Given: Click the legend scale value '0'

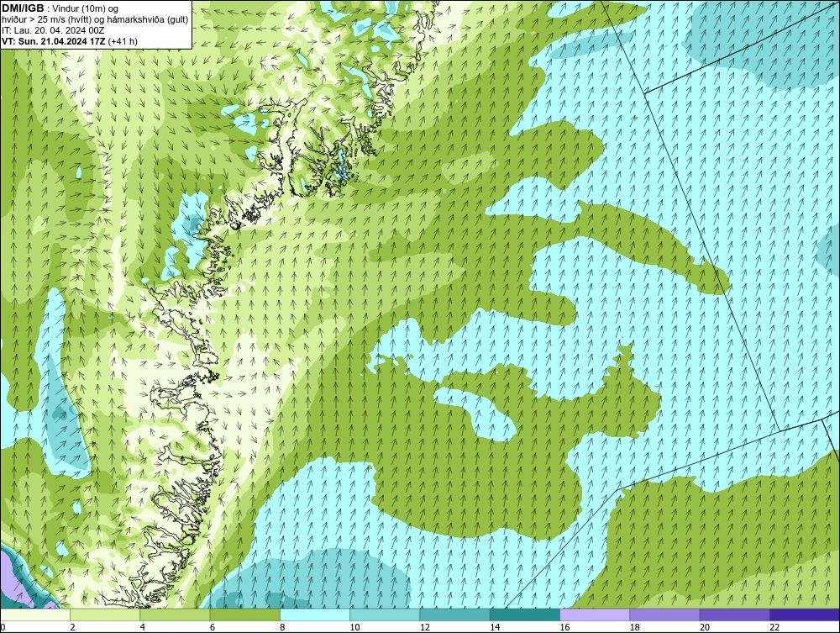Looking at the screenshot, I should click(3, 627).
